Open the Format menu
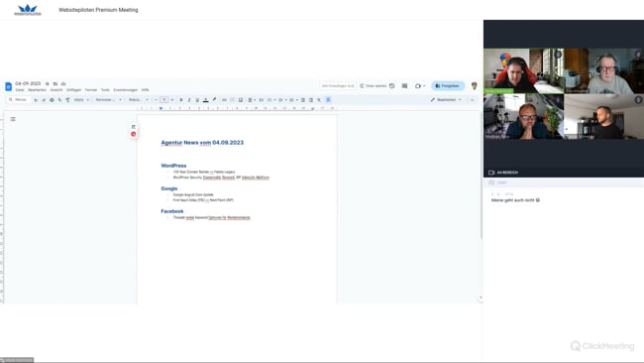This screenshot has width=644, height=363. click(x=91, y=89)
